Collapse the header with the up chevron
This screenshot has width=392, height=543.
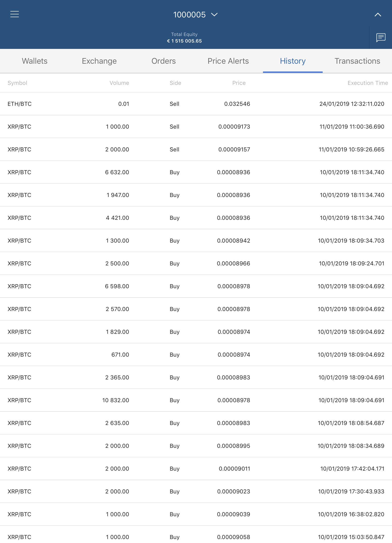pos(378,15)
